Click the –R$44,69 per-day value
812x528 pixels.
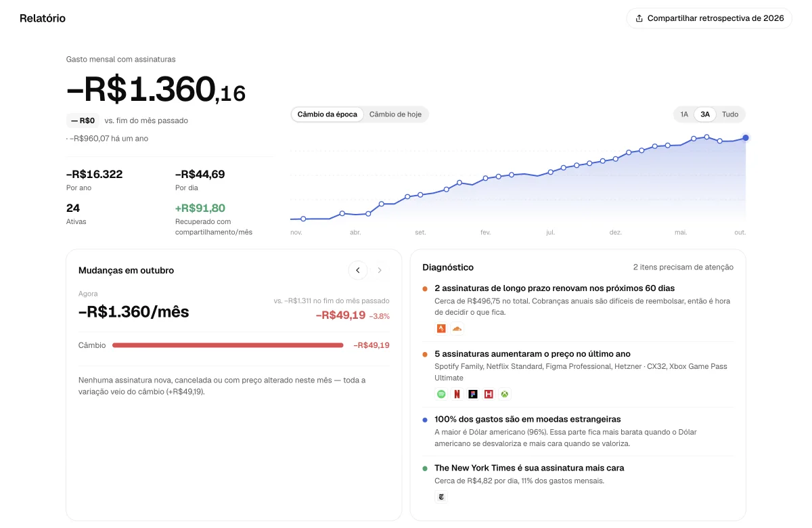200,174
